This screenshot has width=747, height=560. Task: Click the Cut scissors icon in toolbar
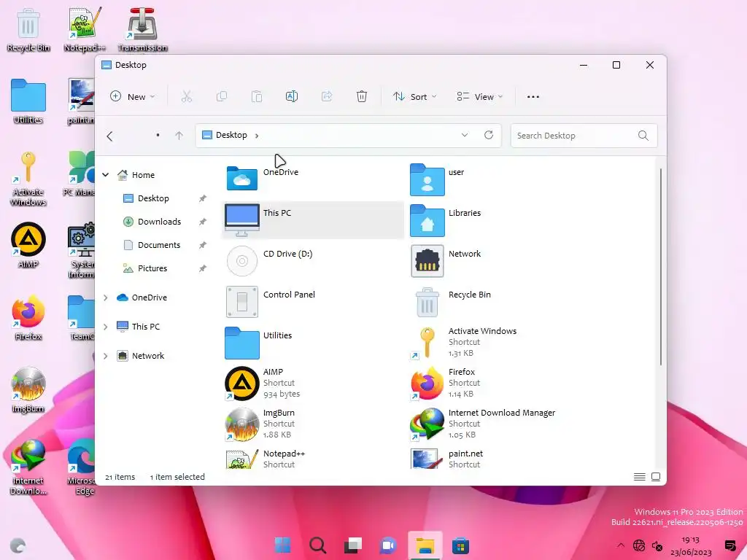[x=187, y=97]
